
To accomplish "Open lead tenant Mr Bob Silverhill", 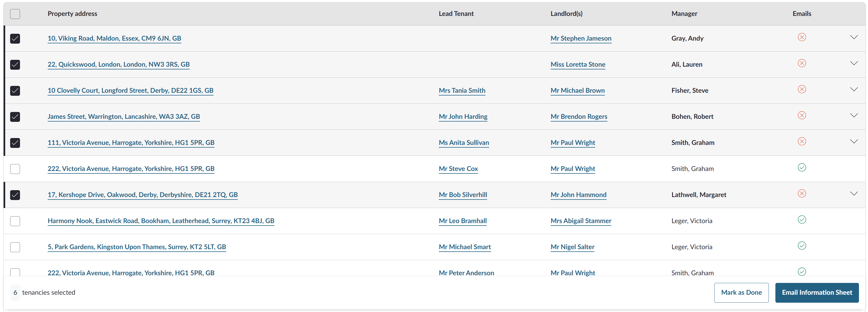I will pos(463,194).
